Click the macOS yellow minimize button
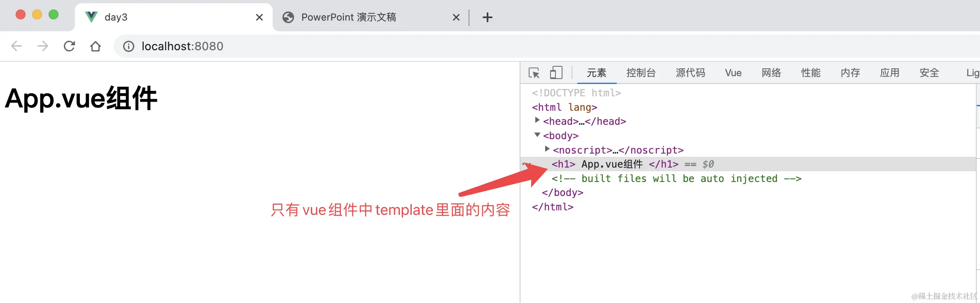The height and width of the screenshot is (303, 980). coord(37,15)
